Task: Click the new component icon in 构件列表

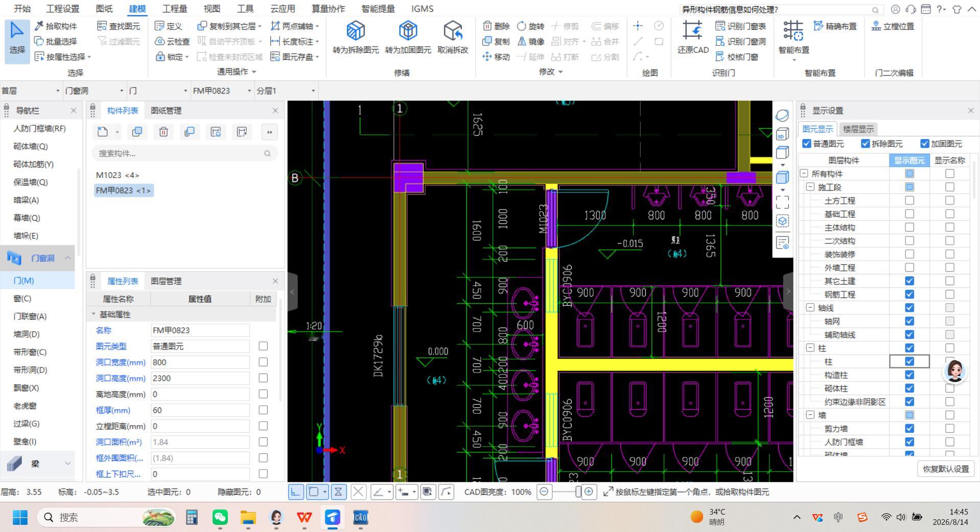Action: point(103,132)
